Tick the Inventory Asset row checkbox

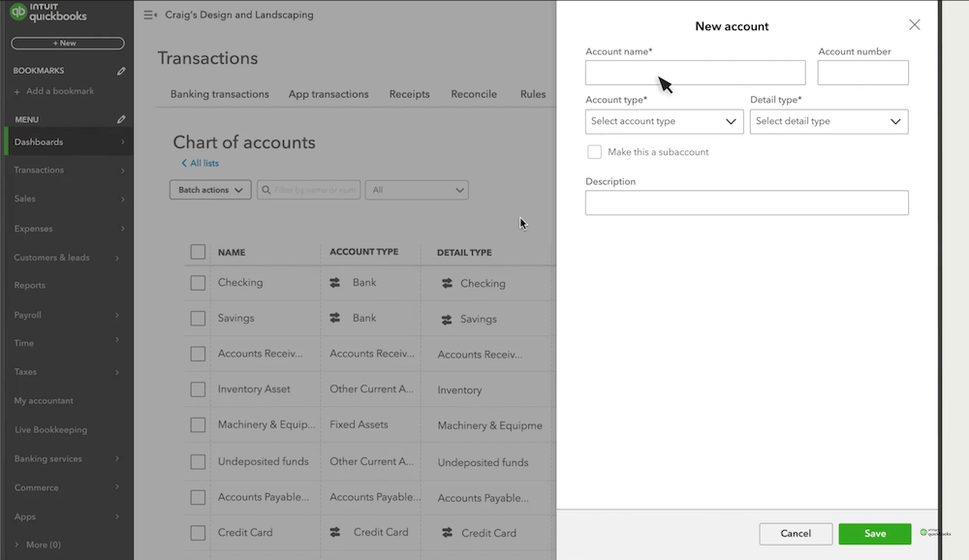click(198, 389)
